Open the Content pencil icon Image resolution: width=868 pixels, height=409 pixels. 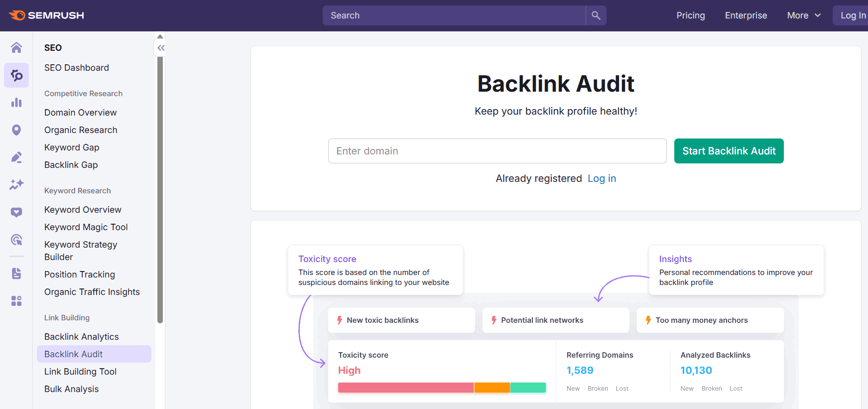point(16,157)
